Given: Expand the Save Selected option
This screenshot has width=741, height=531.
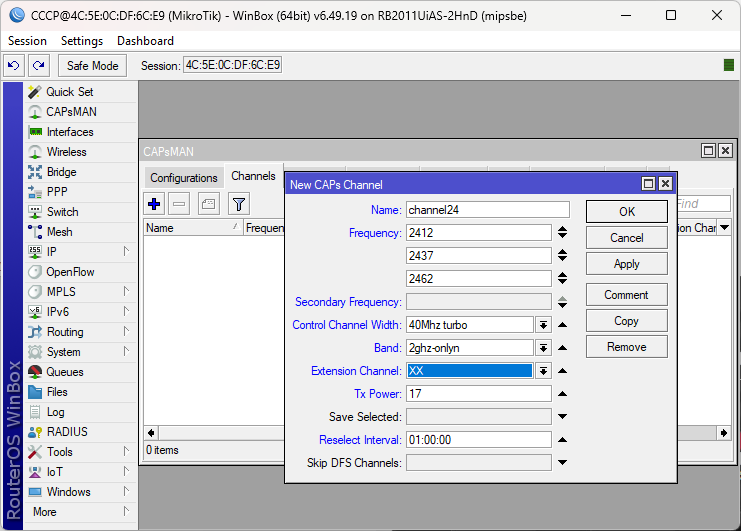Looking at the screenshot, I should pos(562,417).
